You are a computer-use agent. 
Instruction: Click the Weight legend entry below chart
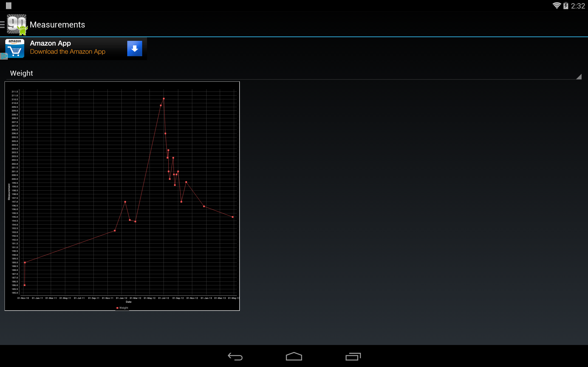coord(122,308)
